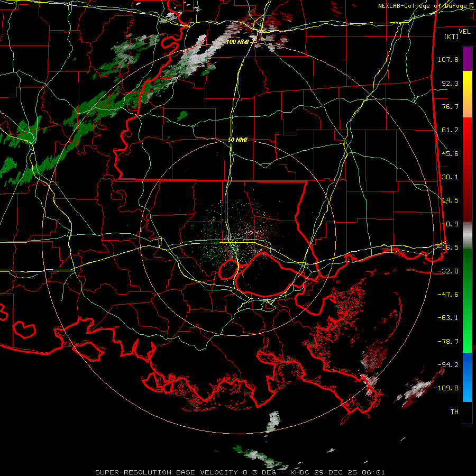
Task: Click the 92.3 velocity scale value
Action: [450, 83]
